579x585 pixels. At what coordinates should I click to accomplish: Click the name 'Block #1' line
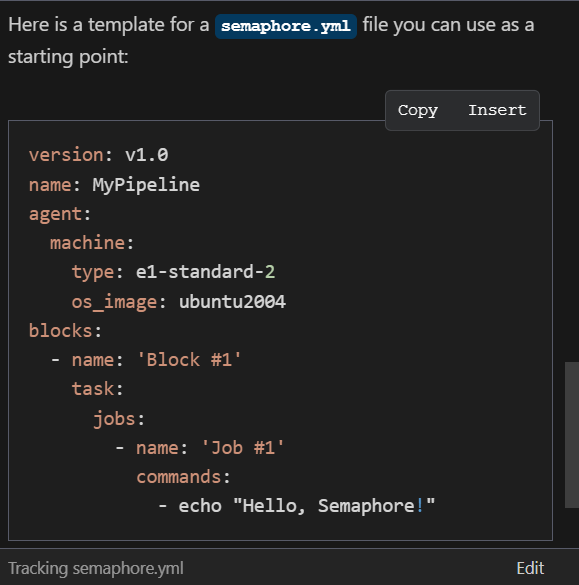[x=146, y=360]
